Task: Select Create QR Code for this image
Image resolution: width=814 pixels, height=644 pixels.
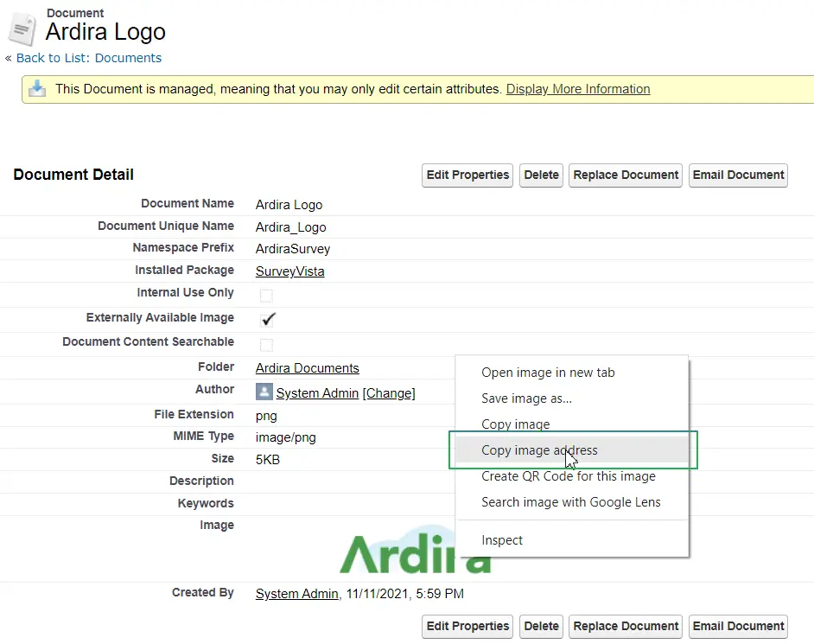Action: coord(568,476)
